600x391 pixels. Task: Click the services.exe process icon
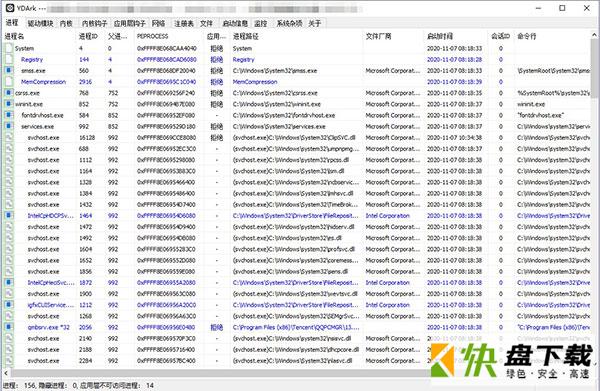[9, 126]
